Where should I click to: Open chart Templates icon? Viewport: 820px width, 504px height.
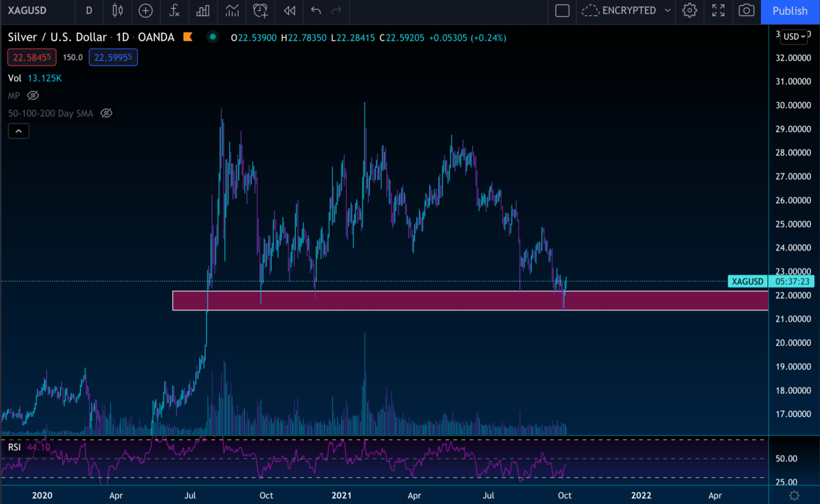231,11
